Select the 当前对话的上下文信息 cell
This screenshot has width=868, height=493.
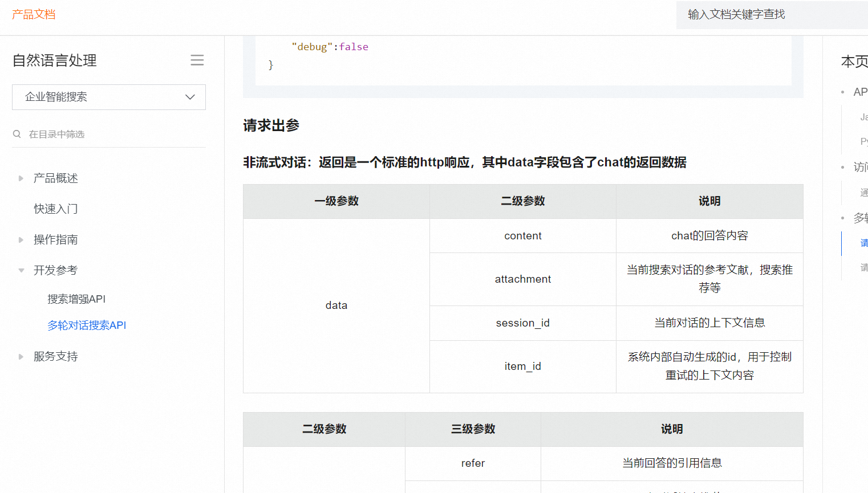click(709, 323)
